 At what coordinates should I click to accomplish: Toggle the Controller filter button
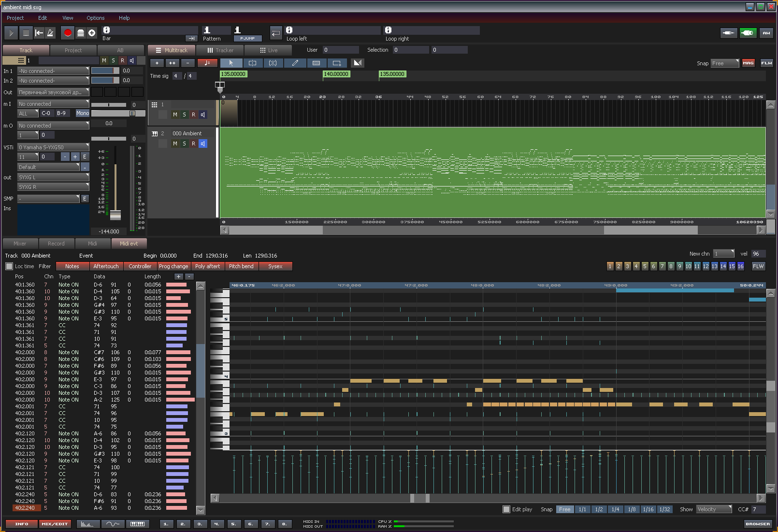(140, 266)
